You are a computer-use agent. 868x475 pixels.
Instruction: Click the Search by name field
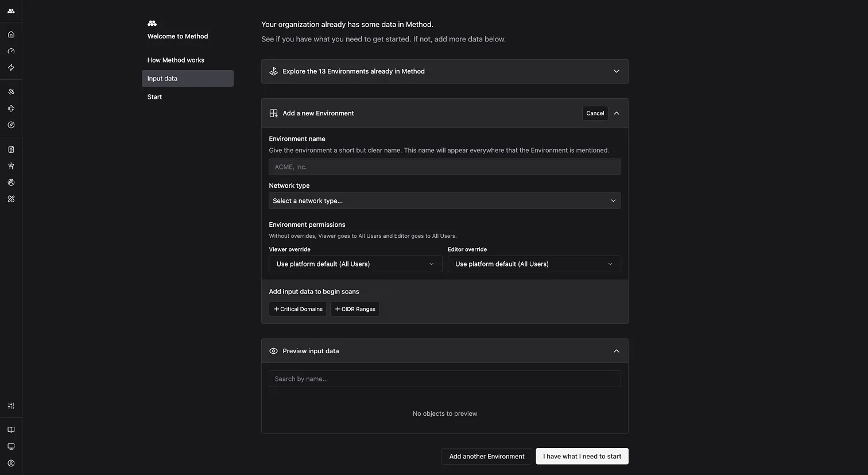tap(445, 379)
